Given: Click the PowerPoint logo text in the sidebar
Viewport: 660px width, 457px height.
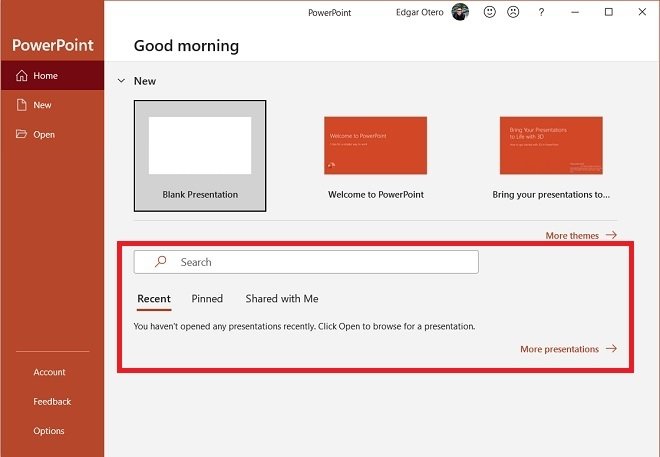Looking at the screenshot, I should tap(53, 45).
